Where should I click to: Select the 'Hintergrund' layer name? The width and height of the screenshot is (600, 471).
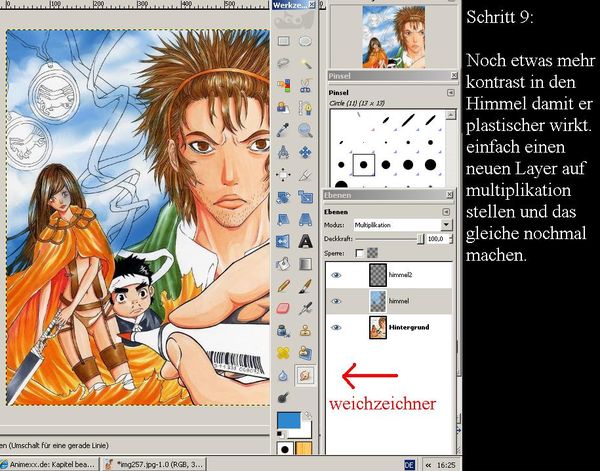(409, 327)
